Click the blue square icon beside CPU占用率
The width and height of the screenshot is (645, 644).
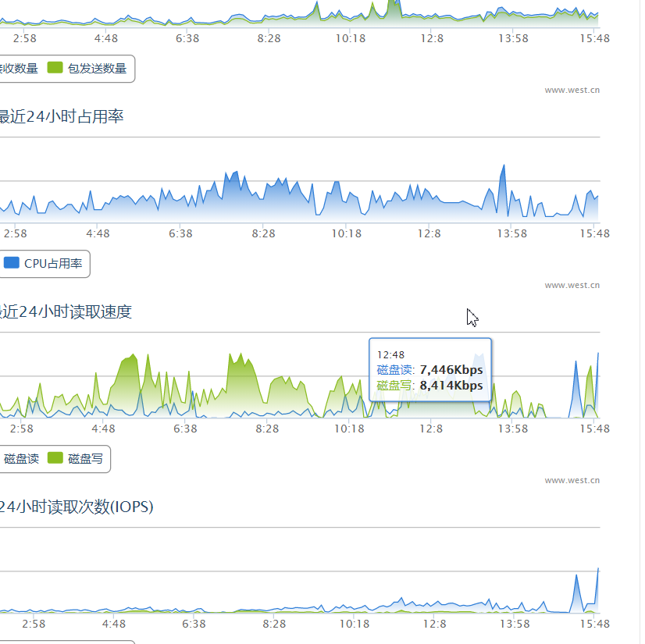(x=11, y=263)
